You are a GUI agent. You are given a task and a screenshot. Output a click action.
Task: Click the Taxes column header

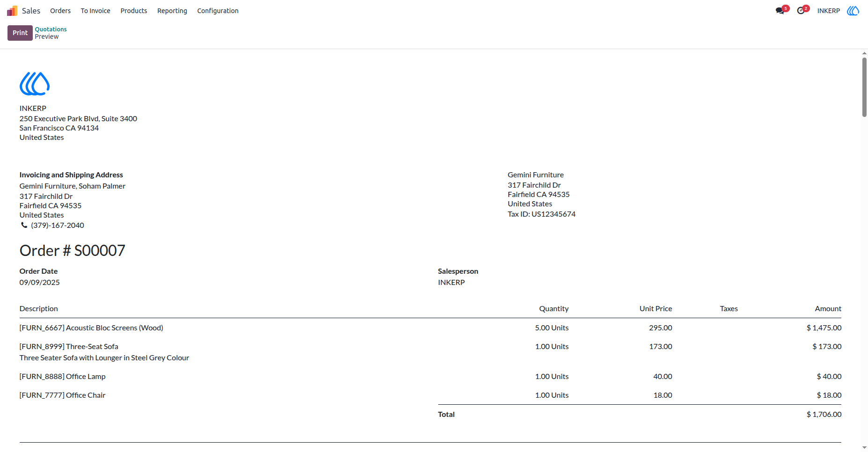pyautogui.click(x=729, y=309)
